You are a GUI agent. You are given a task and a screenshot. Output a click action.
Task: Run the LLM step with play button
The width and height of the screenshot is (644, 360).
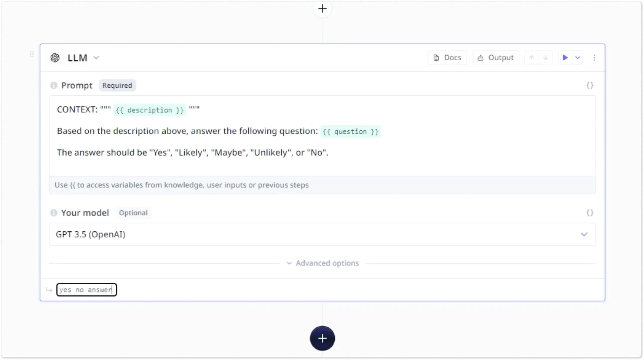[x=565, y=58]
